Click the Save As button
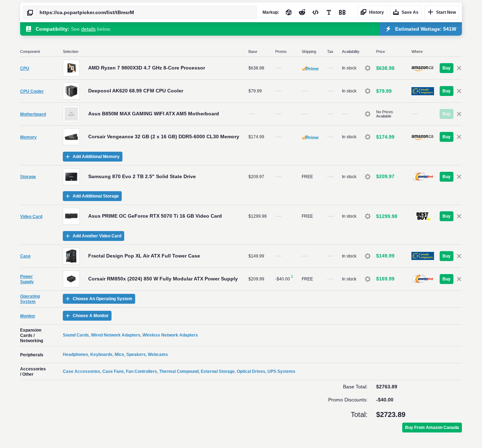Screen dimensions: 482x448 pyautogui.click(x=406, y=12)
